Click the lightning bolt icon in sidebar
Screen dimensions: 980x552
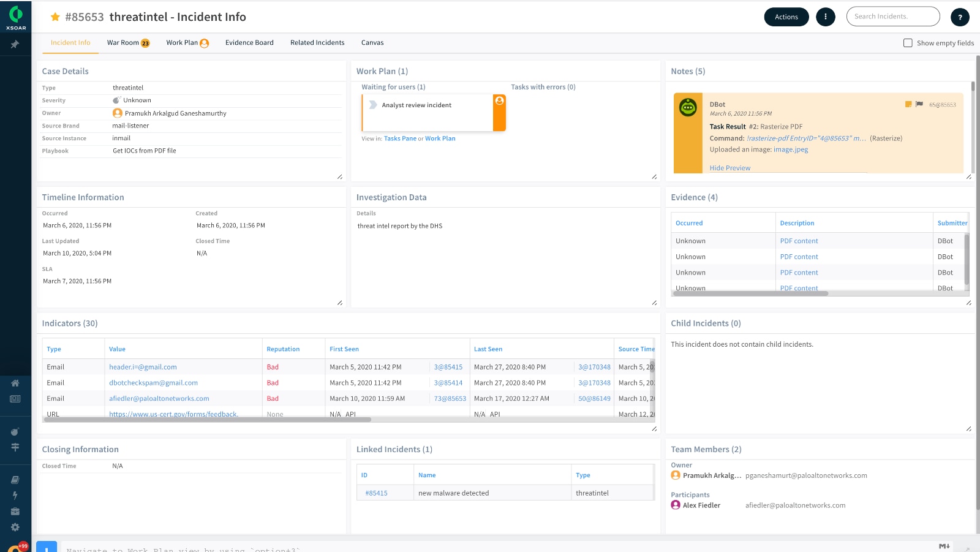(15, 495)
